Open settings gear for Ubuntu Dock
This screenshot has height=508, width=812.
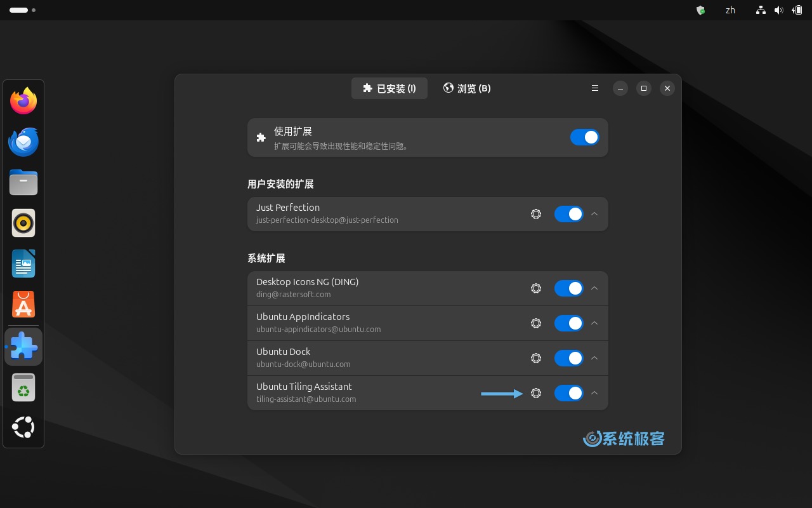pos(536,358)
